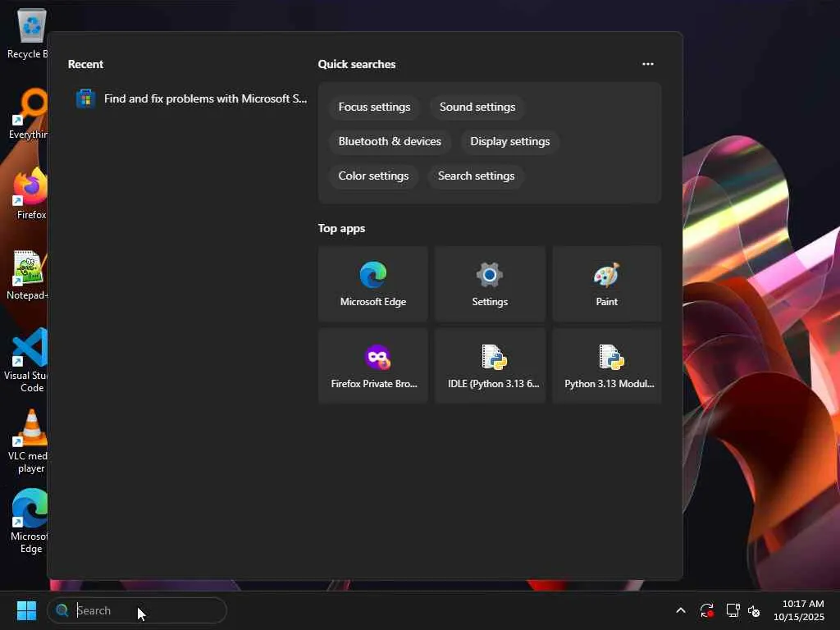Select Sound settings quick search
This screenshot has height=630, width=840.
477,107
